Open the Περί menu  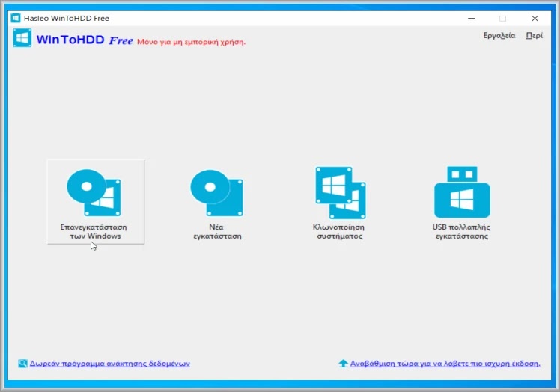pyautogui.click(x=534, y=35)
